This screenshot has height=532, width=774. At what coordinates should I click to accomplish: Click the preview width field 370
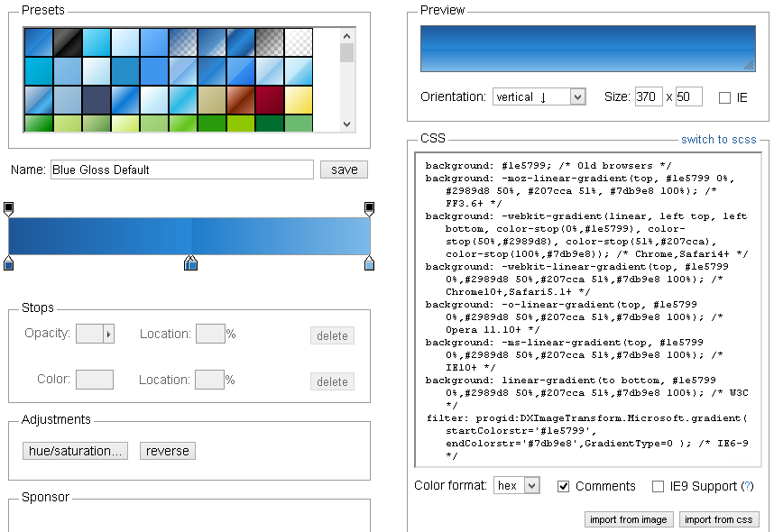[648, 96]
